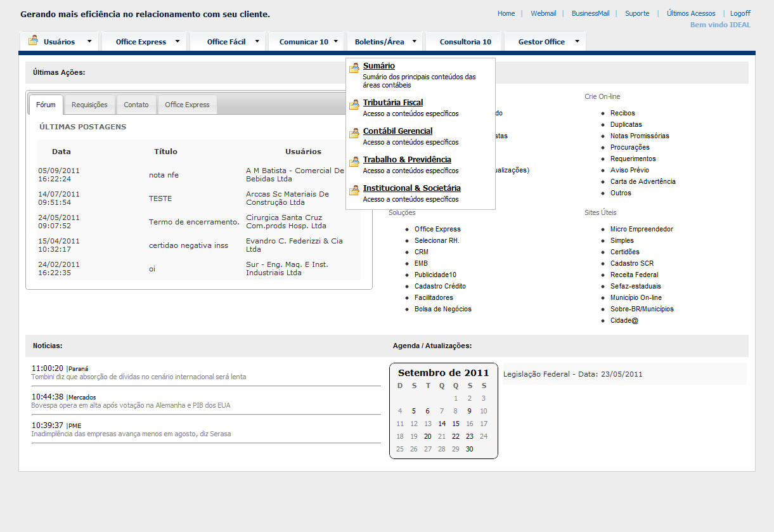The image size is (774, 532).
Task: Open the Tombini news headline
Action: (x=139, y=377)
